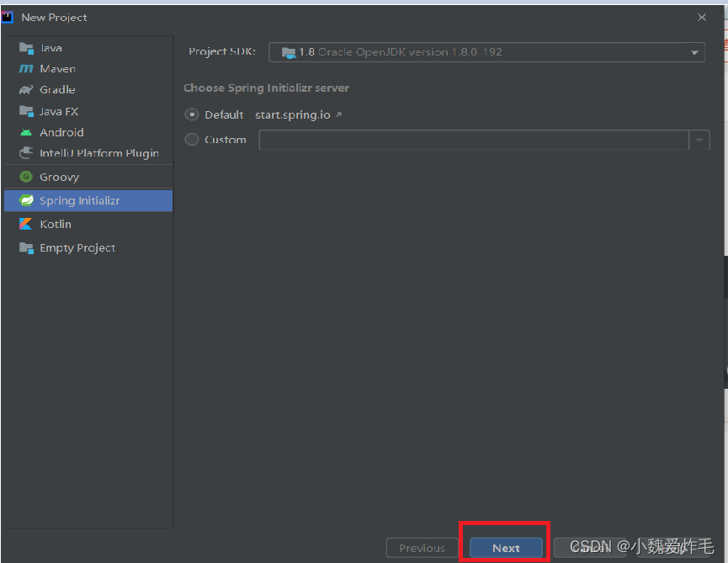The width and height of the screenshot is (728, 563).
Task: Open the Custom server URL dropdown arrow
Action: click(699, 140)
